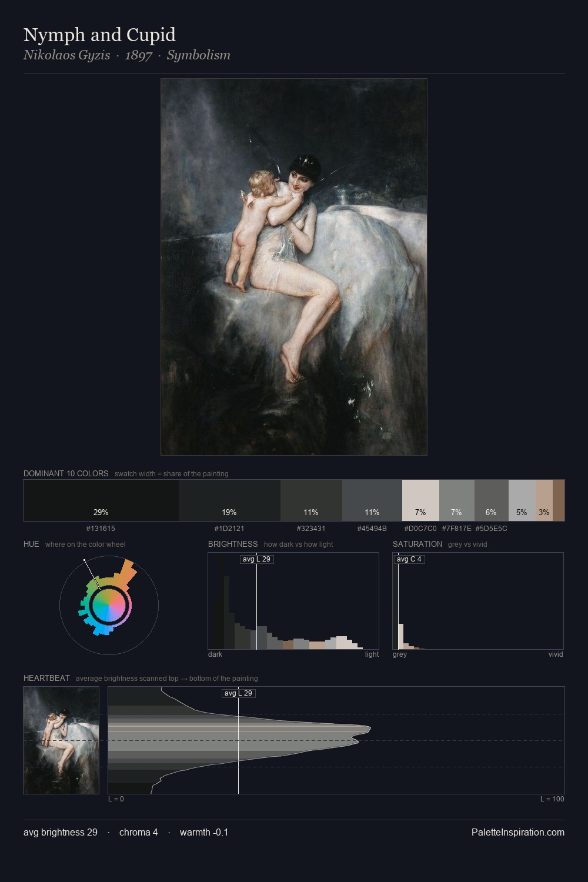Image resolution: width=588 pixels, height=882 pixels.
Task: Click the small painting thumbnail beside Heartbeat chart
Action: pos(61,740)
